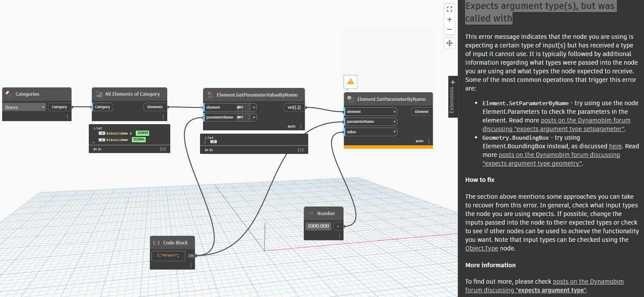Viewport: 644px width, 297px height.
Task: Click the Code Block bracket icon
Action: 156,243
